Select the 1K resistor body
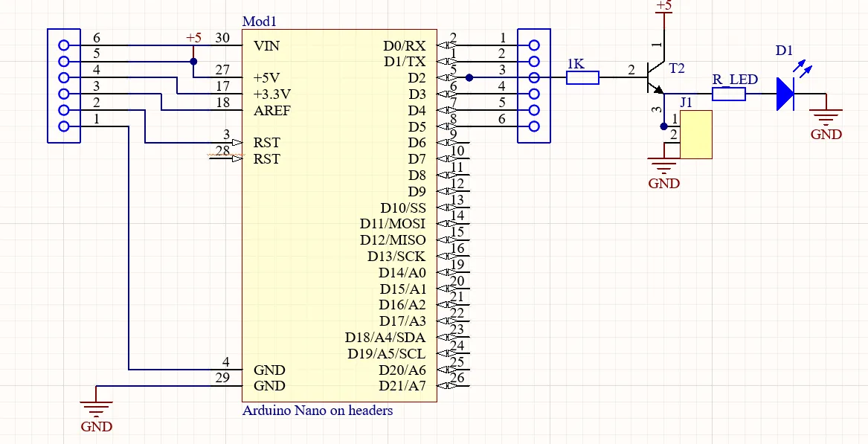 pos(582,77)
